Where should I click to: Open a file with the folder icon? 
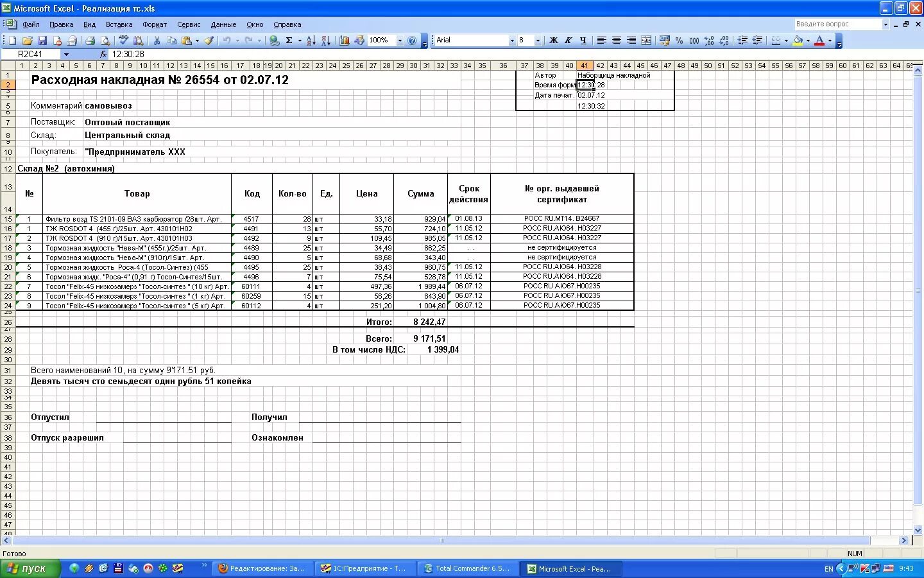click(28, 40)
